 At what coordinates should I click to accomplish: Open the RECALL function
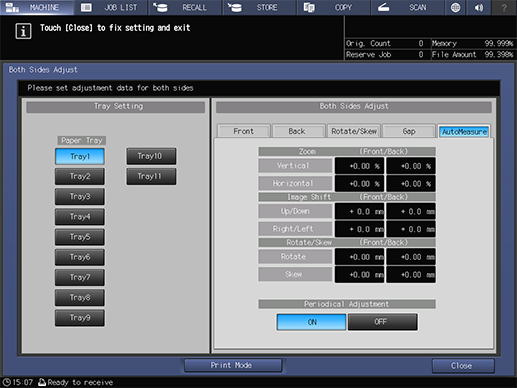[x=185, y=7]
